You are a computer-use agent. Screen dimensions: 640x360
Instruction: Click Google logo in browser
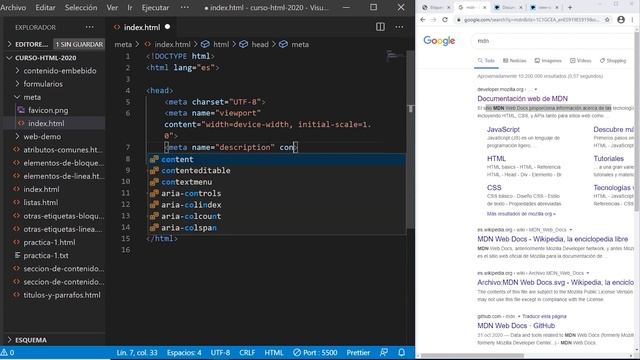click(439, 40)
